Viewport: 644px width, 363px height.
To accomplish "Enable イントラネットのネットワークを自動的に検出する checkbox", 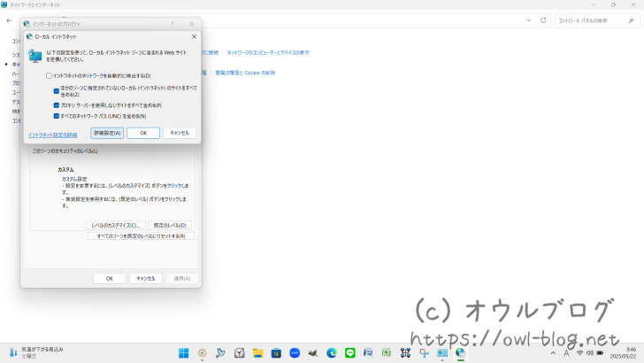I will click(x=50, y=76).
